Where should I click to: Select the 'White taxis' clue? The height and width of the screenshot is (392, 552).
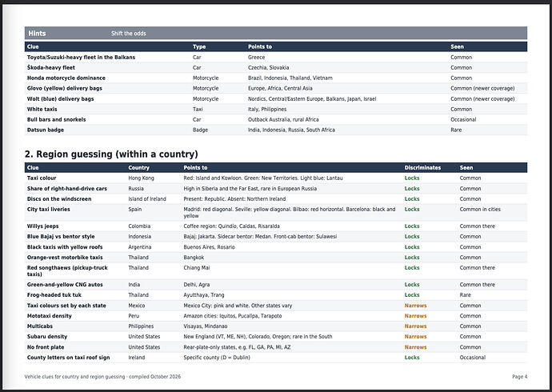pos(42,109)
